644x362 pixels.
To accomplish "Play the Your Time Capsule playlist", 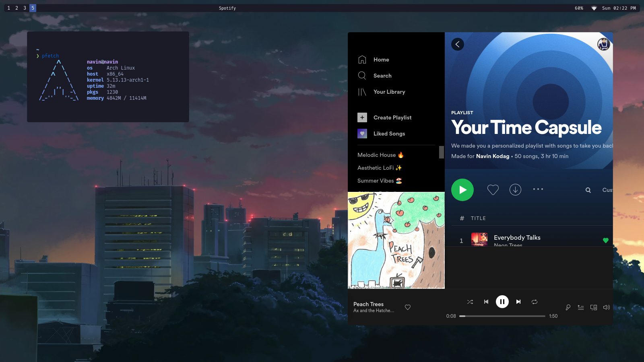I will pyautogui.click(x=462, y=190).
